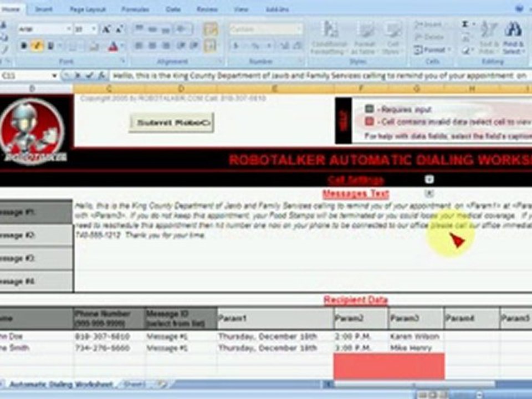532x399 pixels.
Task: Click the Messages Text heading link
Action: click(356, 194)
